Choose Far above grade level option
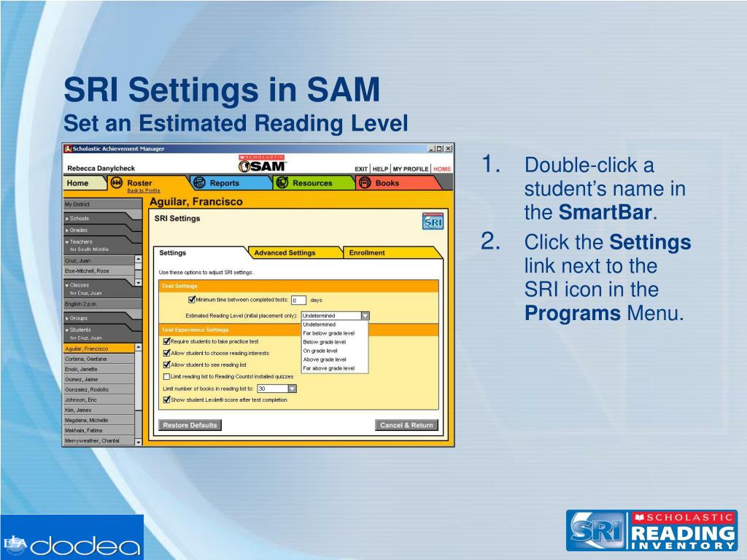 [335, 368]
